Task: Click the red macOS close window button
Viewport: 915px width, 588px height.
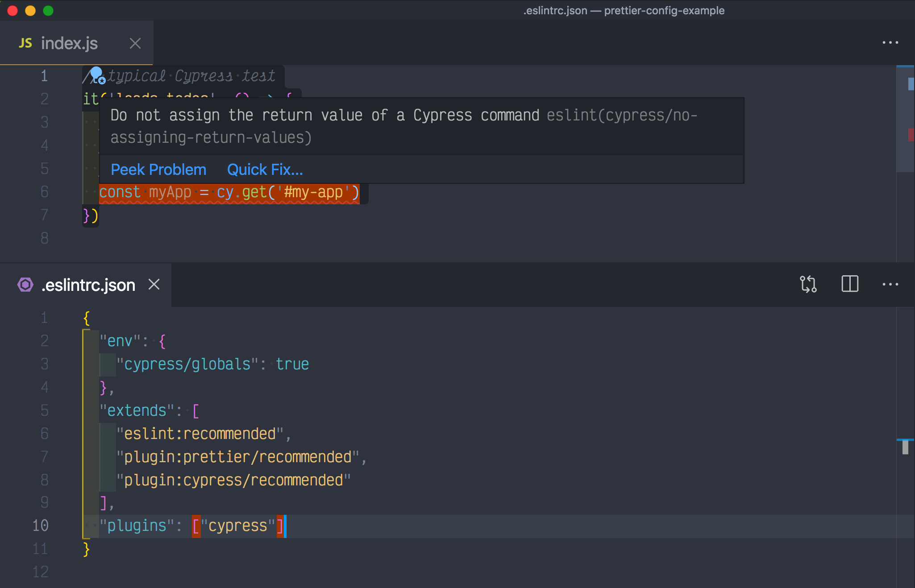Action: pos(12,10)
